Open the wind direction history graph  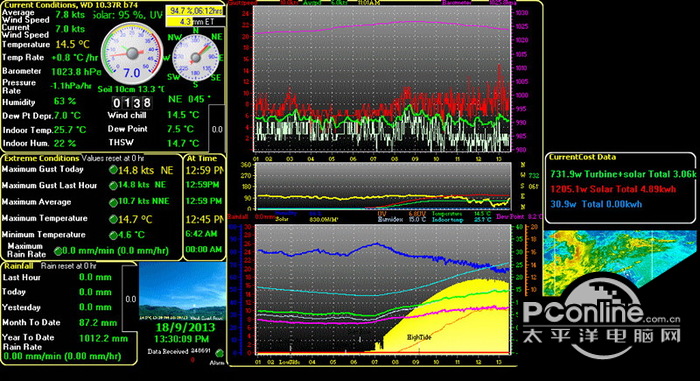point(383,186)
